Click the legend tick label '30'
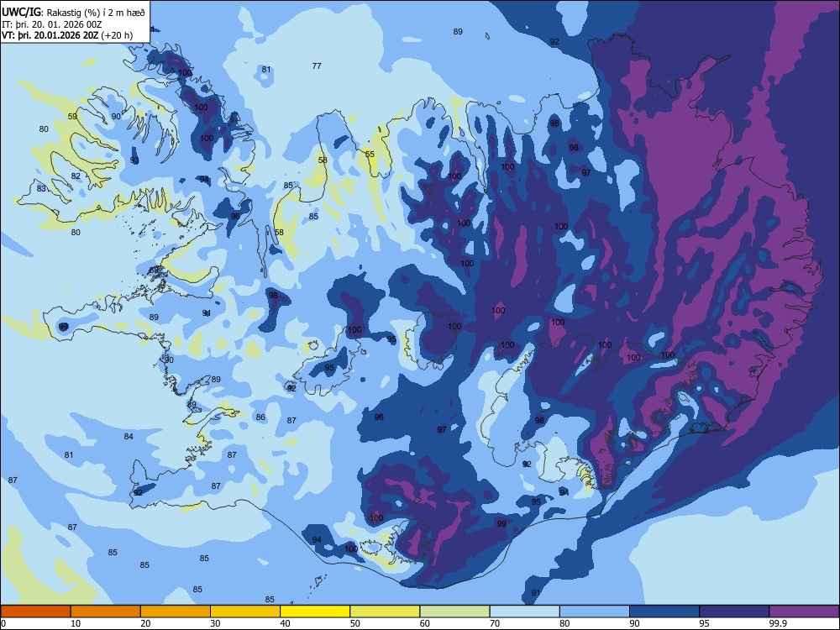Screen dimensions: 840x630 (x=215, y=623)
